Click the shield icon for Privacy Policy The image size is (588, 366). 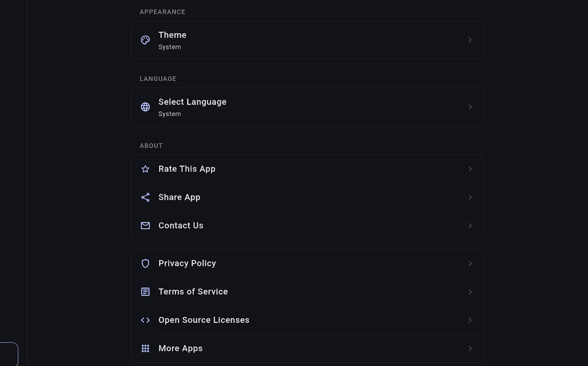point(145,264)
